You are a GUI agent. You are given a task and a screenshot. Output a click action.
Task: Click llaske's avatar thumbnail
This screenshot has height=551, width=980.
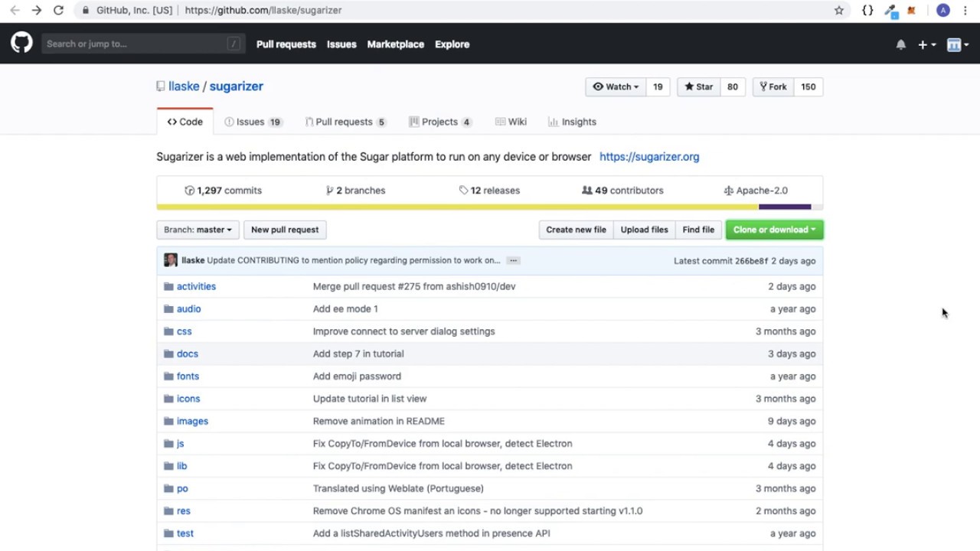[171, 260]
